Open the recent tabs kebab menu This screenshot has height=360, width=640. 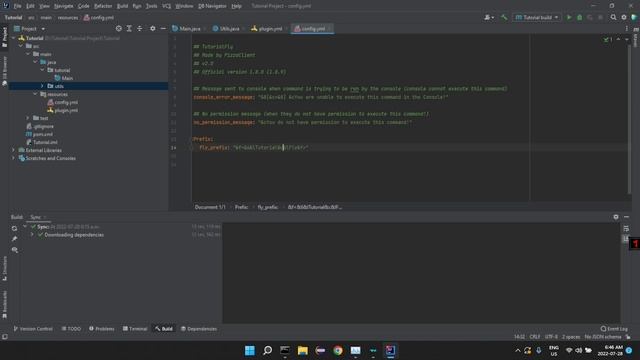[627, 29]
